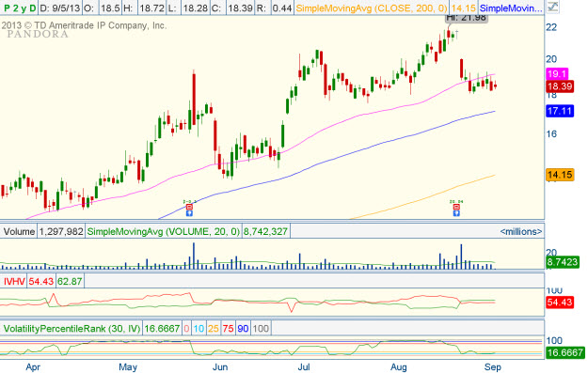Click the date value 9/5/13

pyautogui.click(x=65, y=8)
